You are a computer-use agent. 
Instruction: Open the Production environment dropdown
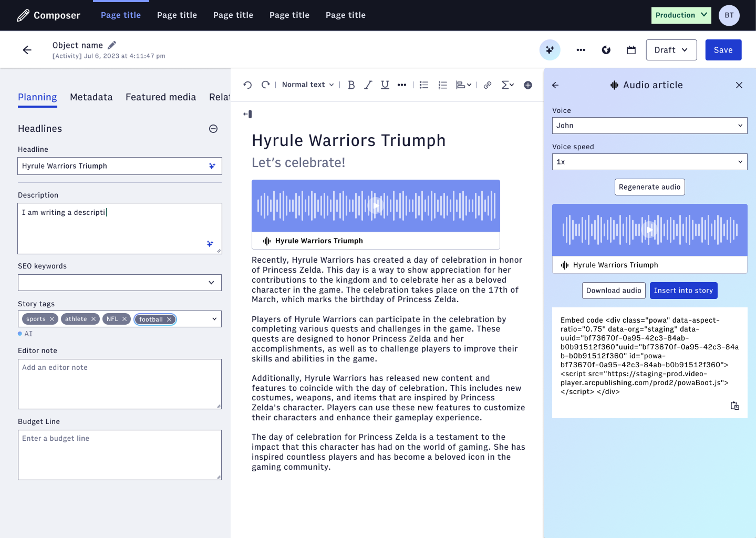(681, 15)
